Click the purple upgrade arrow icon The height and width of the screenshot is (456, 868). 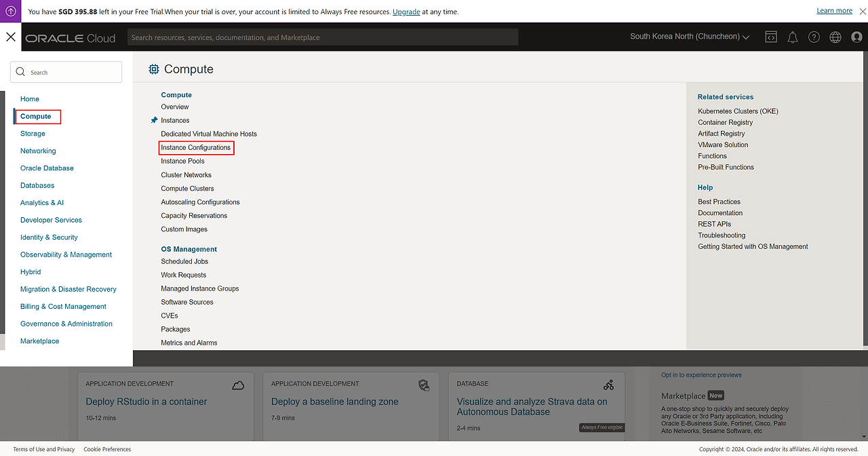[11, 12]
